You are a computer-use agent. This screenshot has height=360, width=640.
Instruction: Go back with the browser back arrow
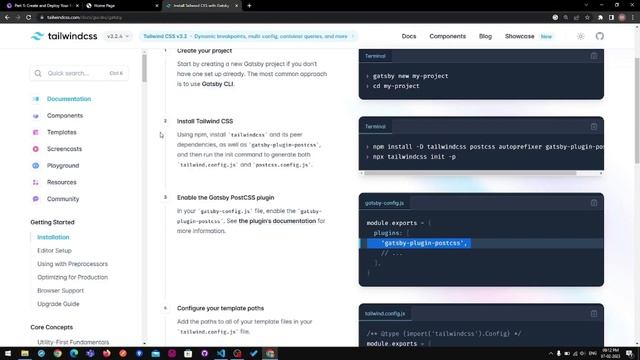tap(7, 18)
